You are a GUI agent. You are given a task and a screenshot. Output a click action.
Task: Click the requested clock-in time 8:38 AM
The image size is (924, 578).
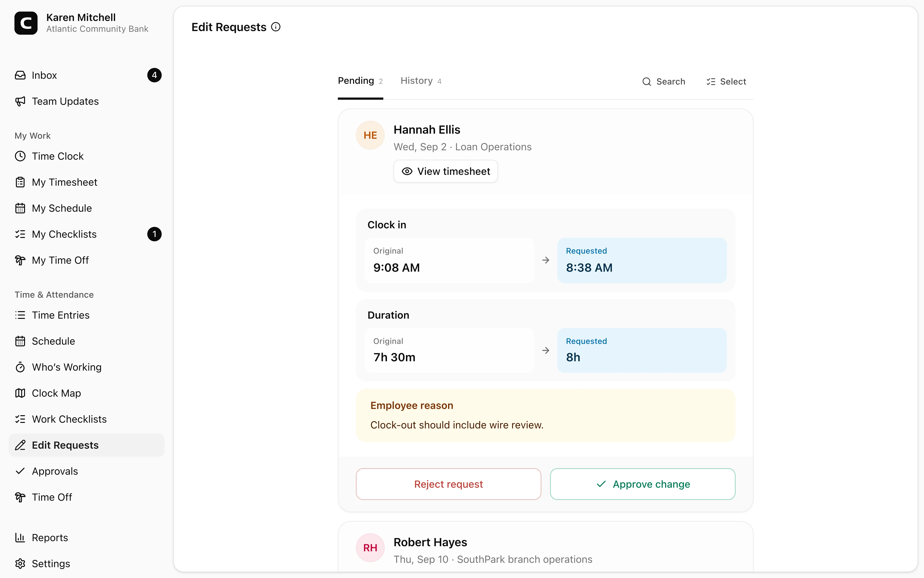click(589, 268)
